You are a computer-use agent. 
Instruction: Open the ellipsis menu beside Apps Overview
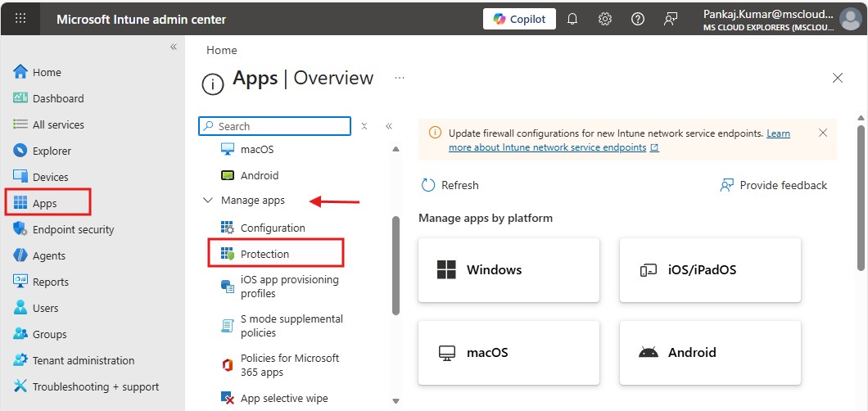[x=399, y=79]
